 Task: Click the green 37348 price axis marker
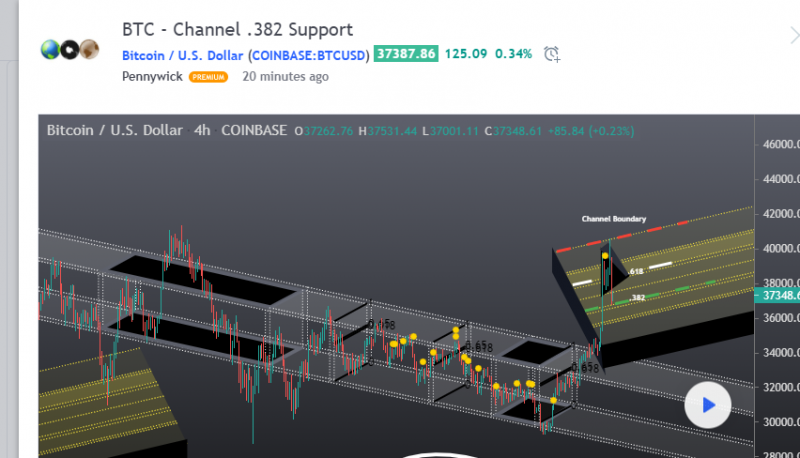[779, 296]
